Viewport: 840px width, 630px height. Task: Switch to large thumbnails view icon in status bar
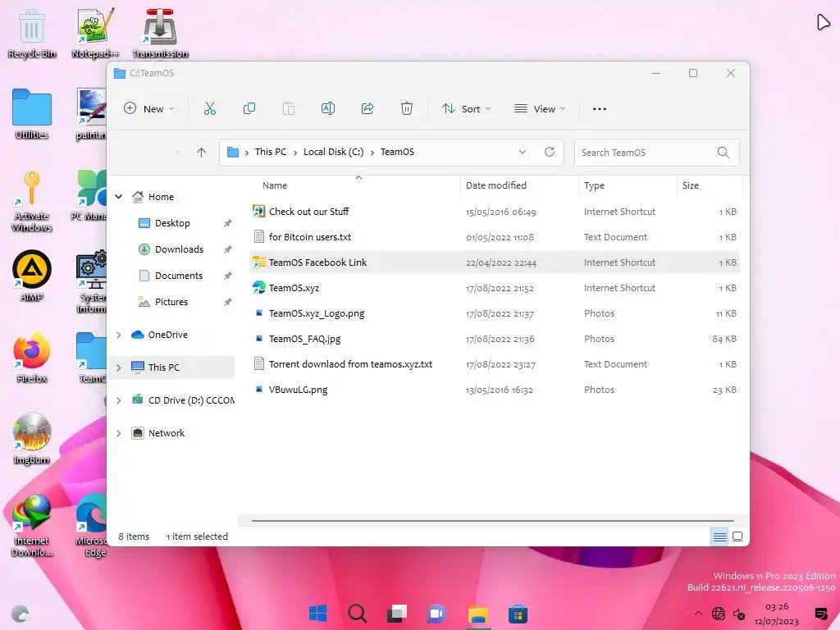coord(737,536)
